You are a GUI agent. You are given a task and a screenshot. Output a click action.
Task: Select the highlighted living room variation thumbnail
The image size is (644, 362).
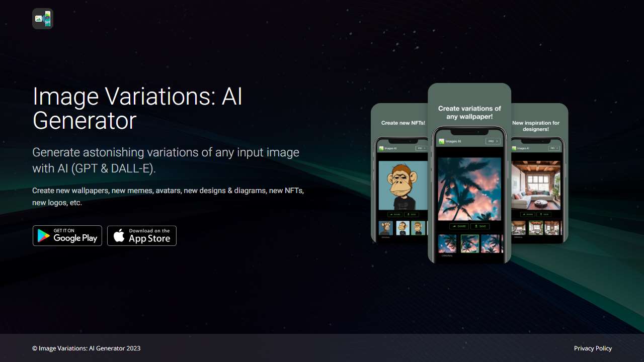pyautogui.click(x=536, y=229)
